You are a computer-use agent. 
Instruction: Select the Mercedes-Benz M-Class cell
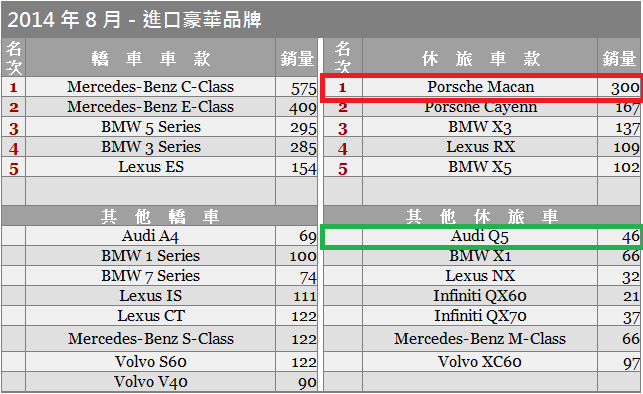(480, 339)
